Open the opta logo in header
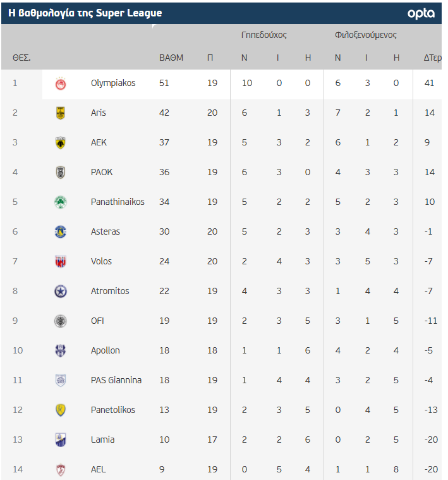448x480 pixels. 421,13
